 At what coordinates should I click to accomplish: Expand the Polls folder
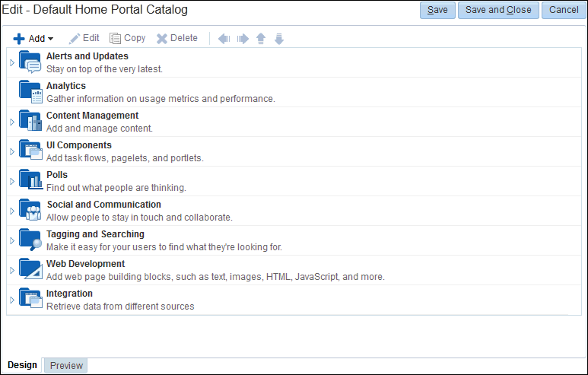pyautogui.click(x=12, y=181)
